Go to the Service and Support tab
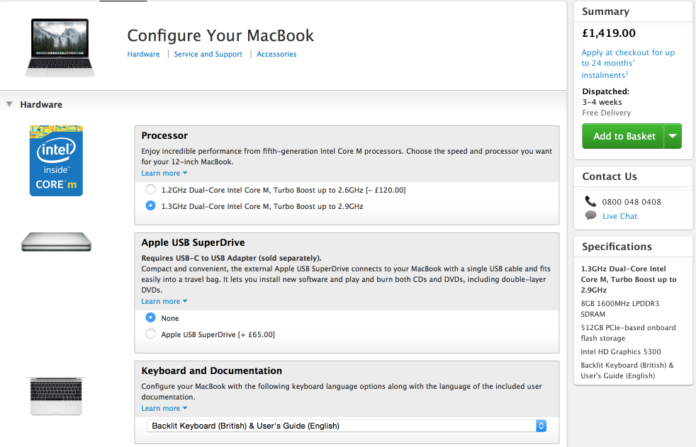This screenshot has width=696, height=447. 208,54
